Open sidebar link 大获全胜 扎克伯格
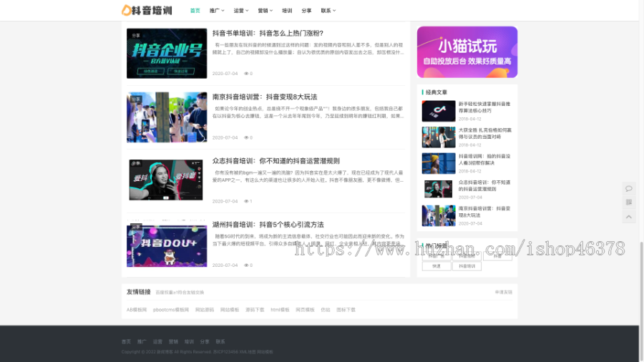This screenshot has height=362, width=644. 485,133
